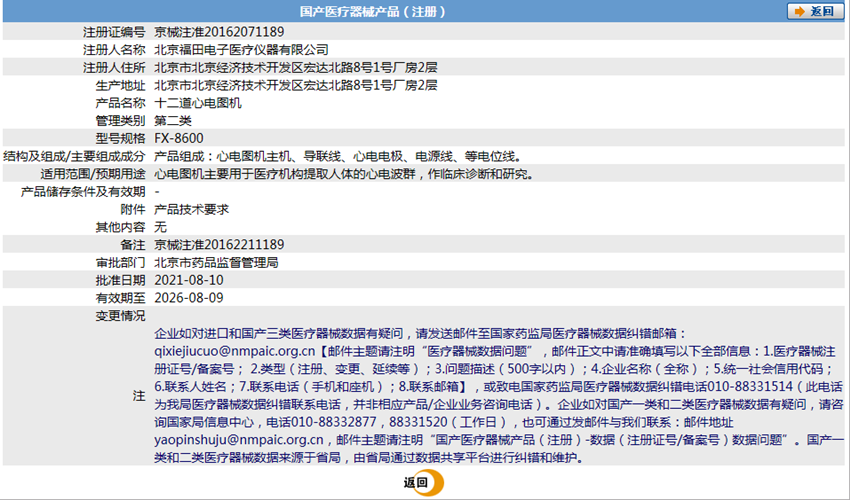This screenshot has height=500, width=850.
Task: Click the 审批部门 label
Action: coord(120,262)
